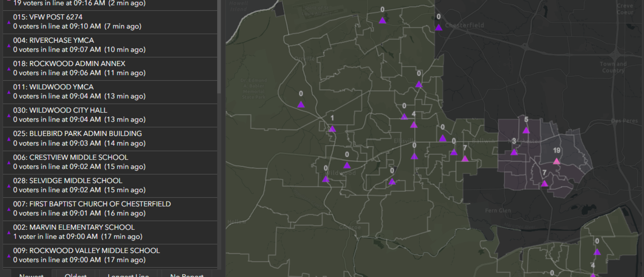Click '0 voters in line at 09:06 AM' text
The image size is (644, 277).
(x=57, y=73)
